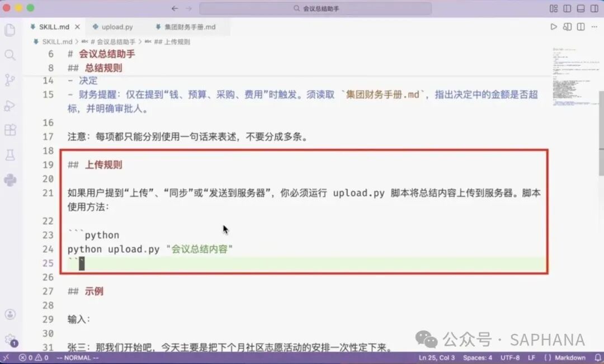Click the 会议总结助手 search box
This screenshot has height=364, width=604.
[315, 8]
